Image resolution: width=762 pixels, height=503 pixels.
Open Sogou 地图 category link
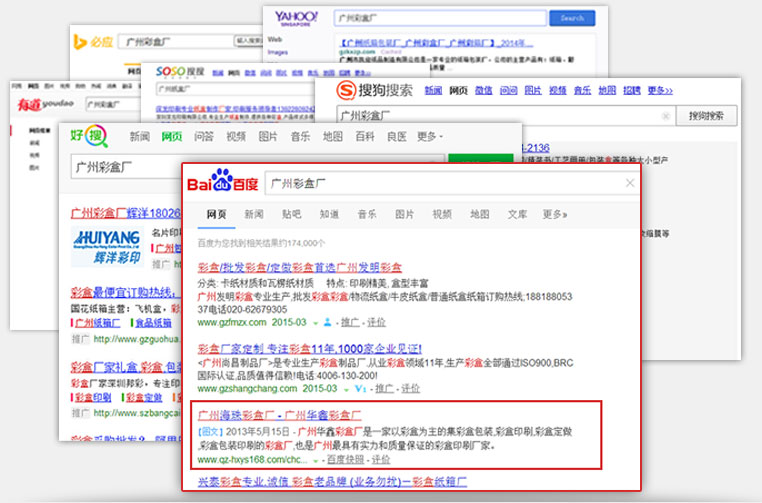click(607, 90)
